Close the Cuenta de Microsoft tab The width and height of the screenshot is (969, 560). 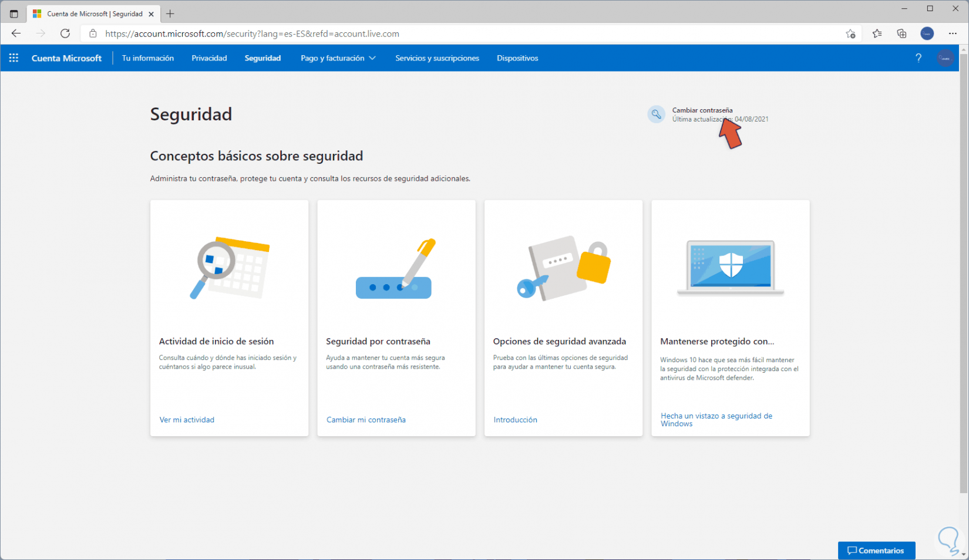[x=151, y=14]
